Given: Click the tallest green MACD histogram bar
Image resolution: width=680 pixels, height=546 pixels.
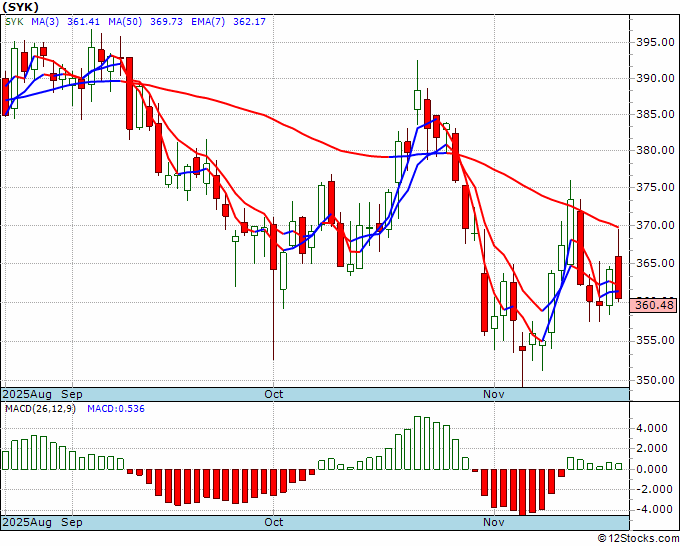Looking at the screenshot, I should 417,443.
